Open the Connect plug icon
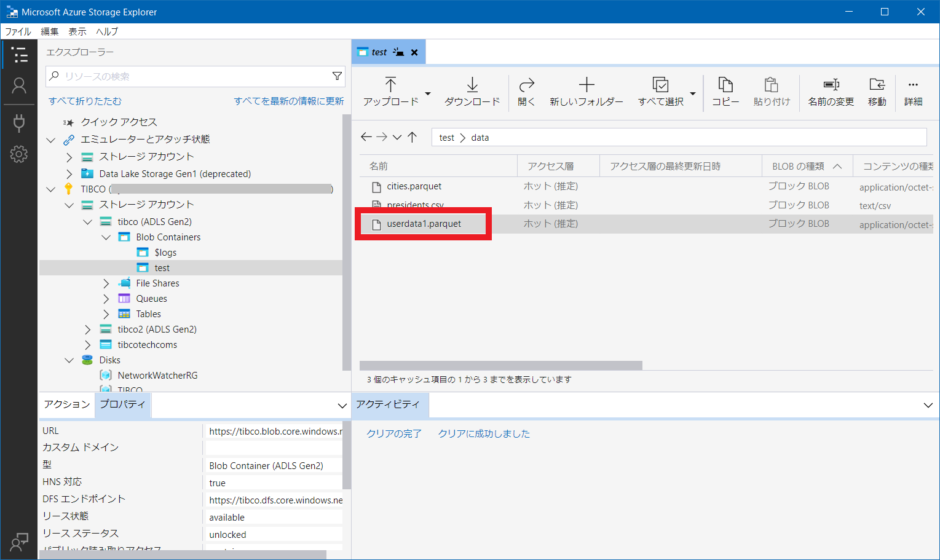Screen dimensions: 940x560 [19, 123]
